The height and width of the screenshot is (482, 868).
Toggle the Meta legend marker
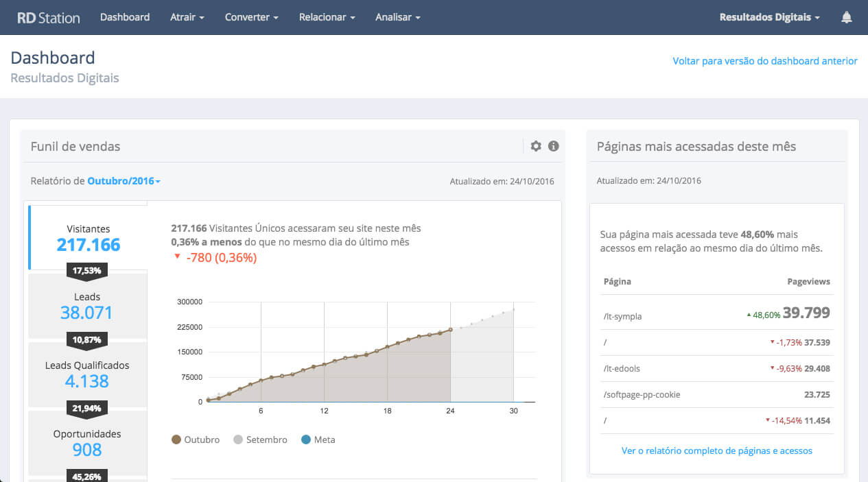306,439
